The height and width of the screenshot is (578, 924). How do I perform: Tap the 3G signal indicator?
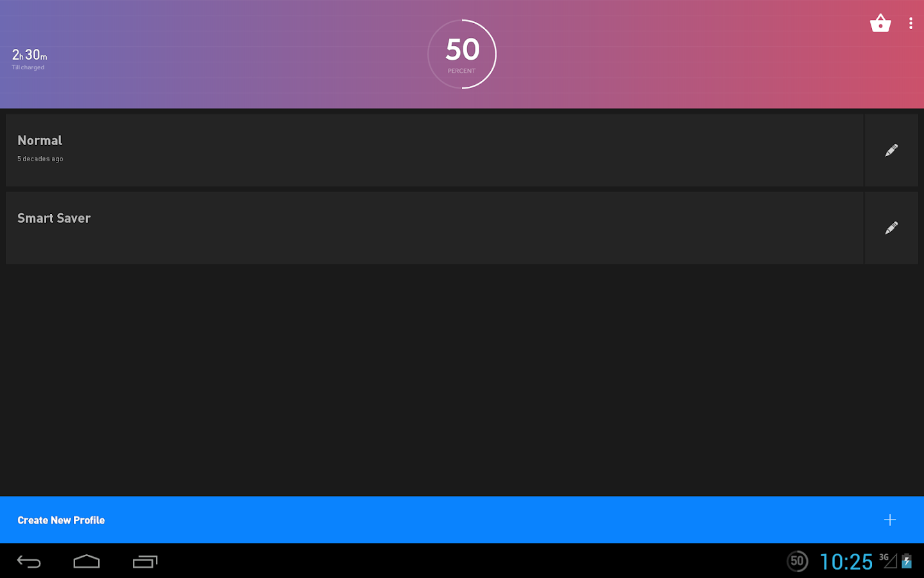[883, 557]
